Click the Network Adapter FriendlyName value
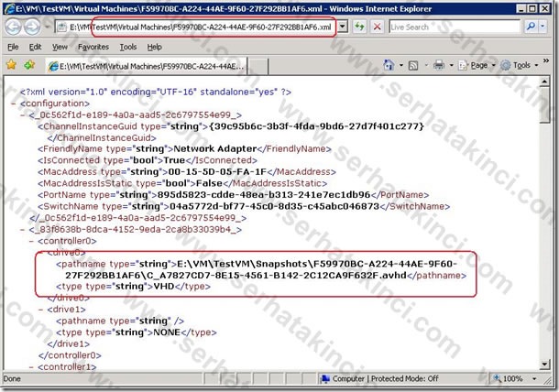This screenshot has width=559, height=392. 214,149
